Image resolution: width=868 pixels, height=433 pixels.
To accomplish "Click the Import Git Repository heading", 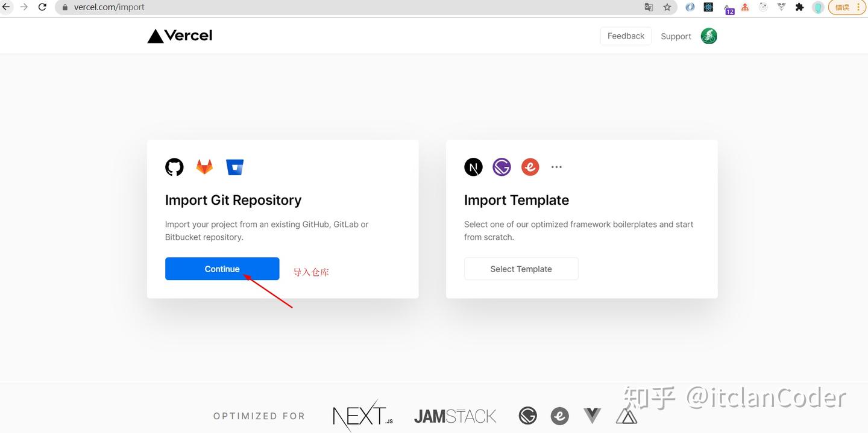I will [233, 200].
